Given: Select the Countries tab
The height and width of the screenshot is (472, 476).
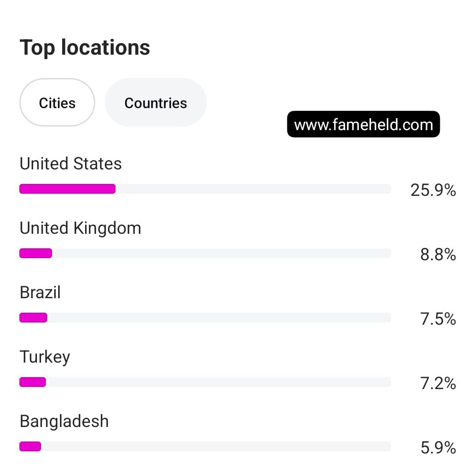Looking at the screenshot, I should coord(156,103).
